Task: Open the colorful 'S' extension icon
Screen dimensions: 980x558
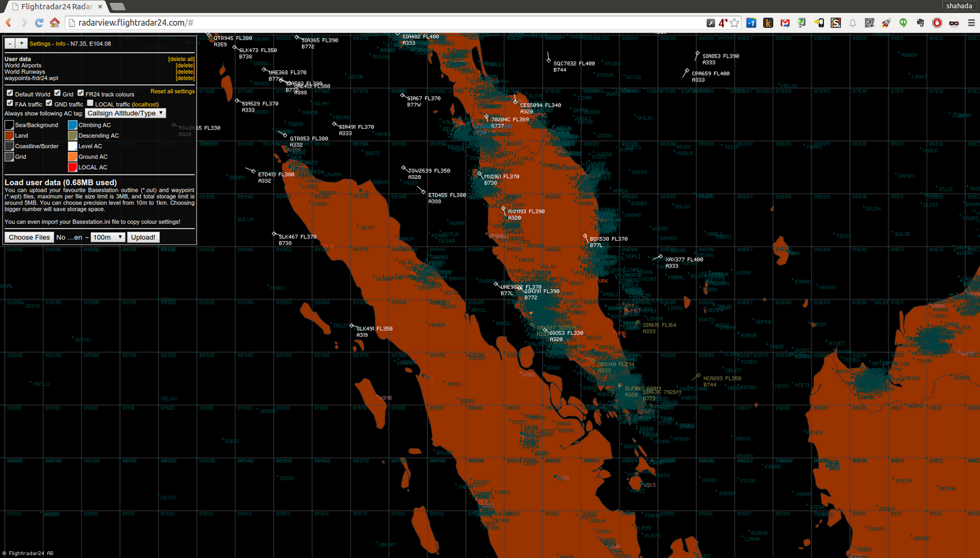Action: [x=835, y=23]
